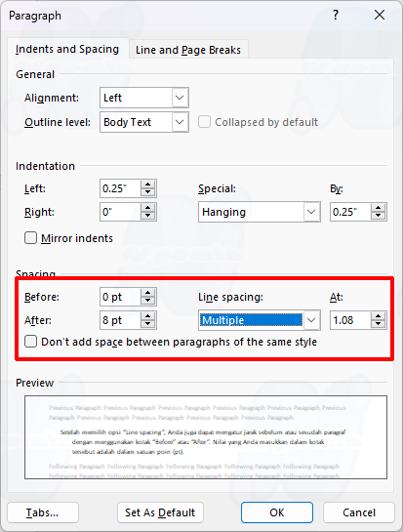Screen dimensions: 403x532
Task: Click the Right indentation value field
Action: [120, 212]
